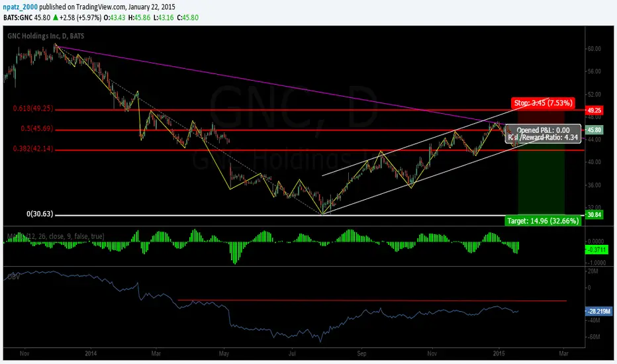
Task: Select the green Target: 14.96 (32.66%) label
Action: (x=543, y=221)
